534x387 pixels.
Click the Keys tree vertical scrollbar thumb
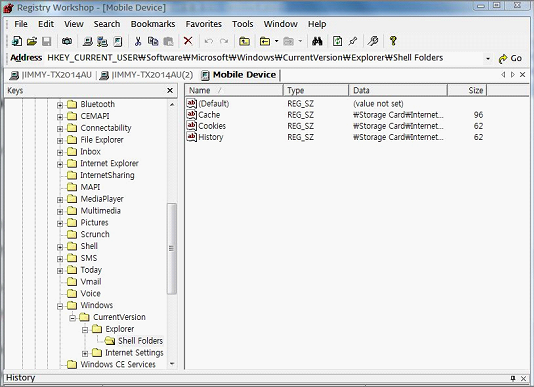pos(172,248)
